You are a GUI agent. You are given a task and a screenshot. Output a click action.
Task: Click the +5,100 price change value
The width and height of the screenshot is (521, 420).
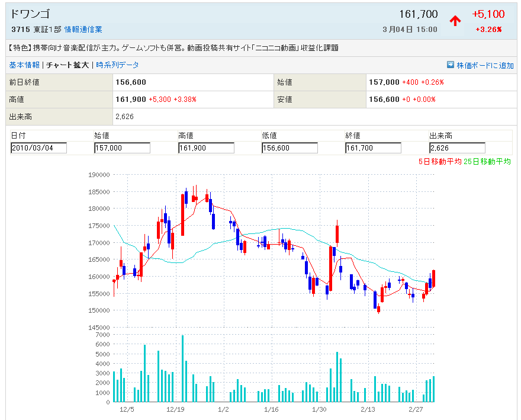tap(488, 14)
